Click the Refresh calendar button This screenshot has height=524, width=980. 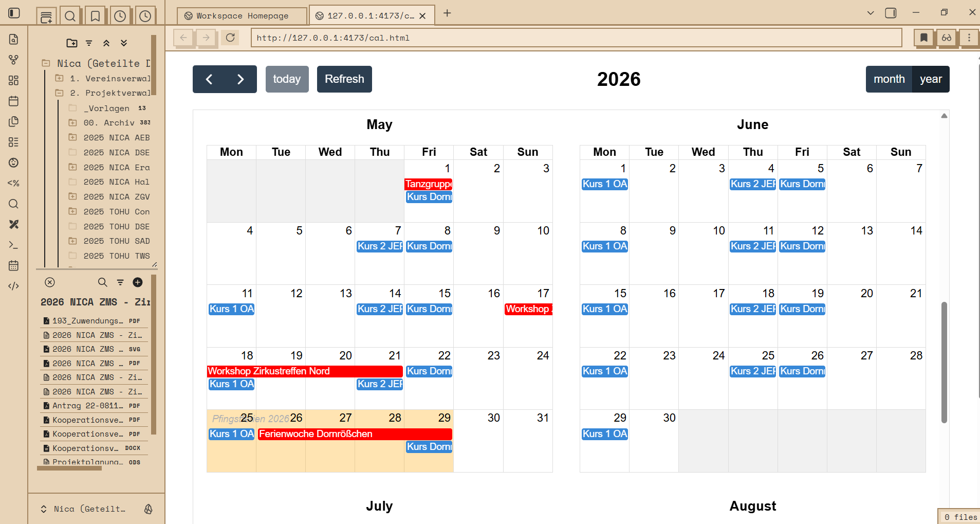pos(344,79)
